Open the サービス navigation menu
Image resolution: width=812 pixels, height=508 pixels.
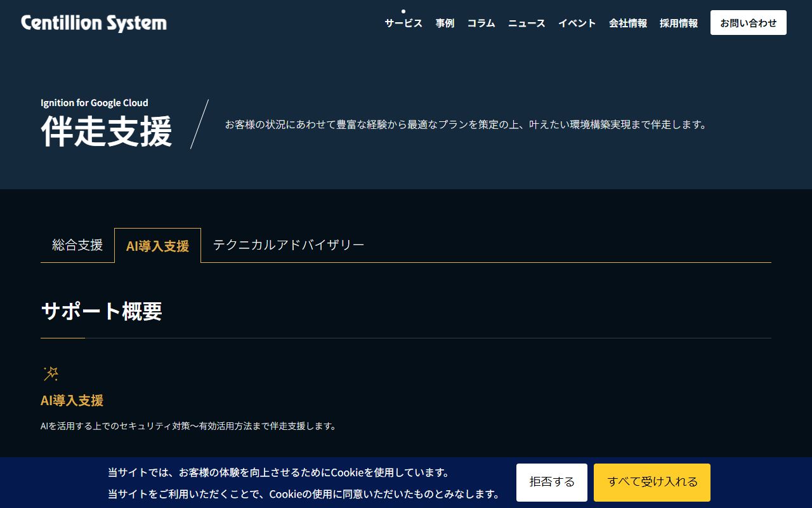[x=403, y=23]
